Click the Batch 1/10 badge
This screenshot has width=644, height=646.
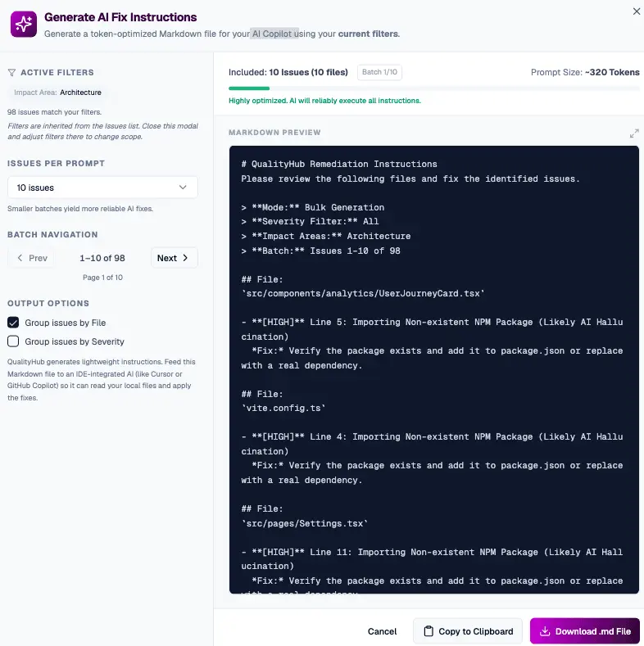(379, 72)
